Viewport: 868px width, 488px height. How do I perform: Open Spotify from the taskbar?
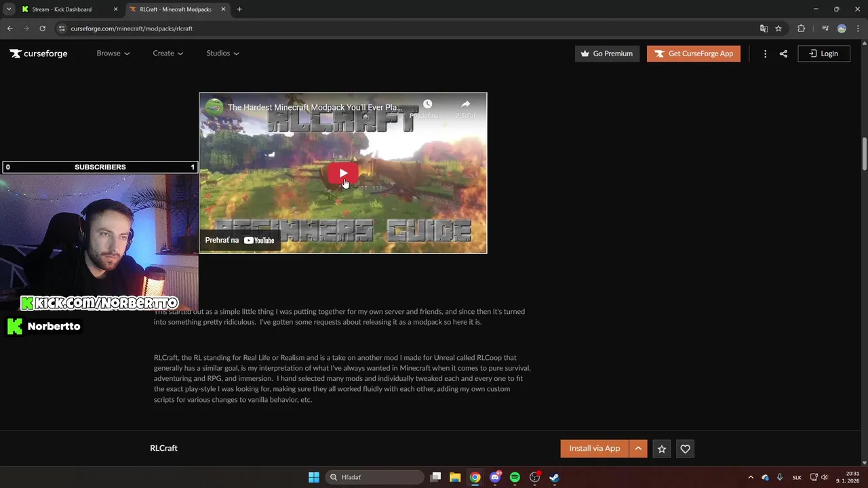(515, 477)
